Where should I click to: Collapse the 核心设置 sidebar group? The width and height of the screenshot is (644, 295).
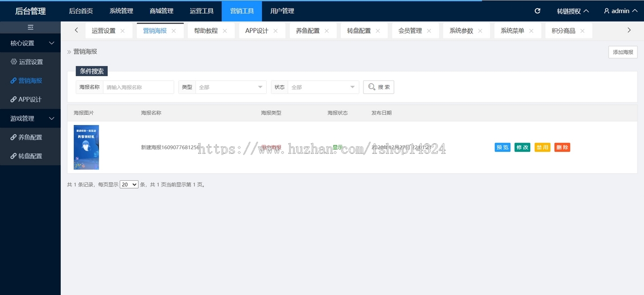pos(30,43)
